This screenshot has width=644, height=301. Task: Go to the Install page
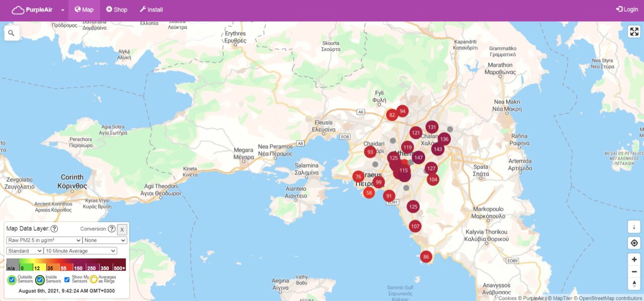(151, 10)
